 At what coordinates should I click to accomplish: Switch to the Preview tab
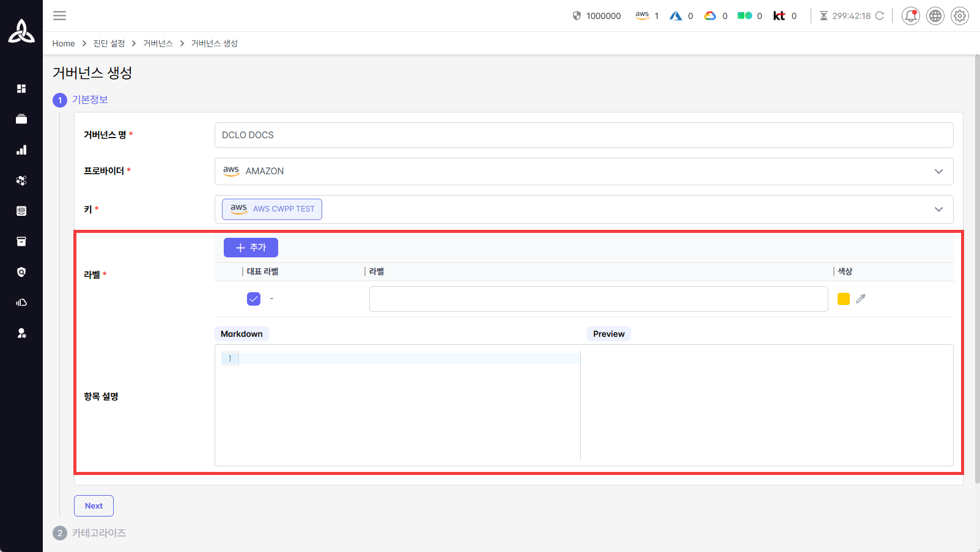point(608,334)
